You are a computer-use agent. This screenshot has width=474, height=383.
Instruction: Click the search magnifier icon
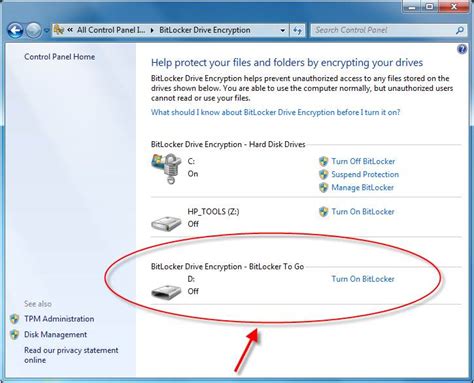tap(460, 30)
